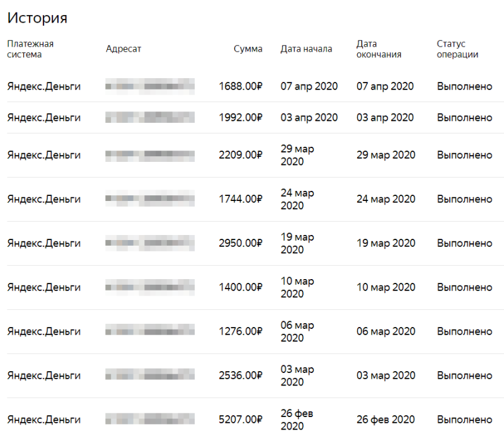
Task: Click Выполнено status for 10 мар 2020
Action: click(x=464, y=287)
